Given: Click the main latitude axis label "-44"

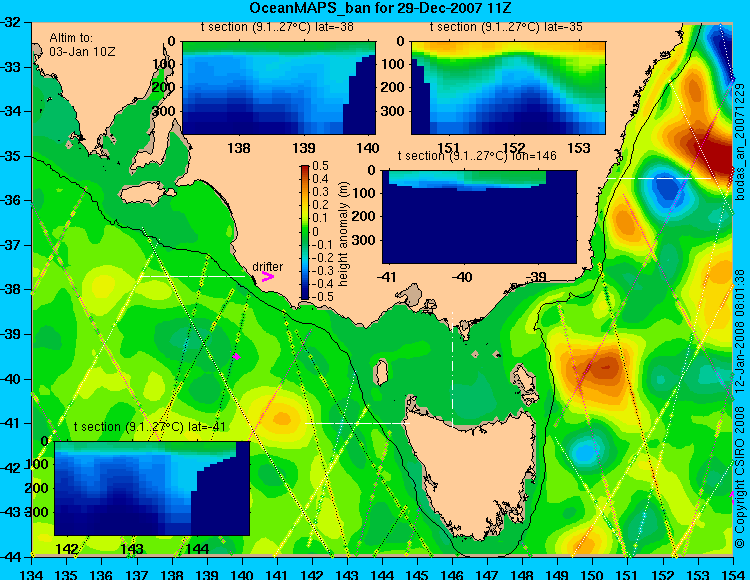Looking at the screenshot, I should point(12,557).
